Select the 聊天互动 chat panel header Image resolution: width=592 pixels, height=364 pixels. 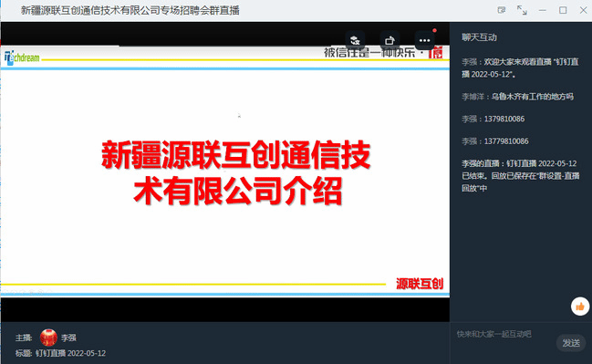pos(479,37)
